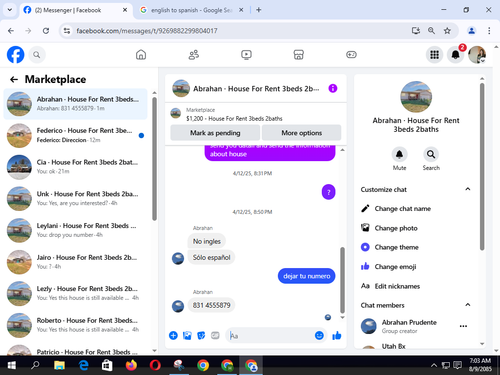Click the 'Sólo español' message bubble
This screenshot has width=500, height=375.
(211, 258)
